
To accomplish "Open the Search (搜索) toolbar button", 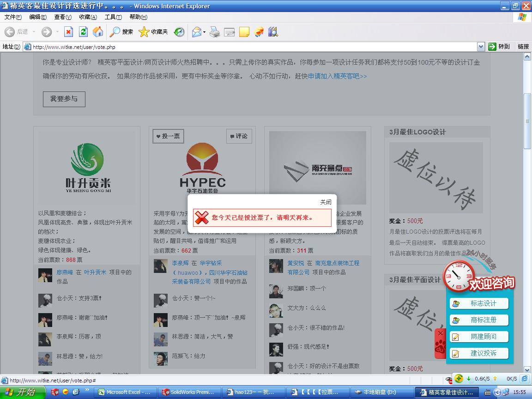I will [121, 32].
